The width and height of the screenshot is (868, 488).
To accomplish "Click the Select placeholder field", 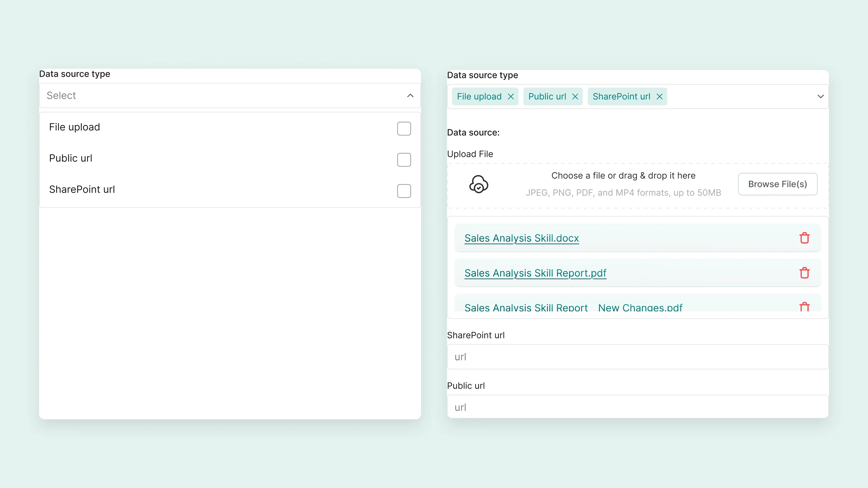I will click(x=230, y=96).
